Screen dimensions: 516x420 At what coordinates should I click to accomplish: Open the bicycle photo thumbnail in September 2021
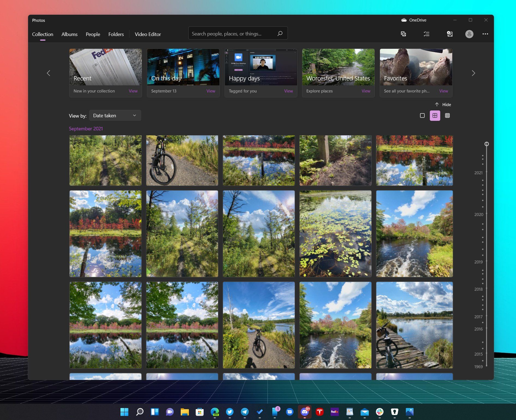182,160
